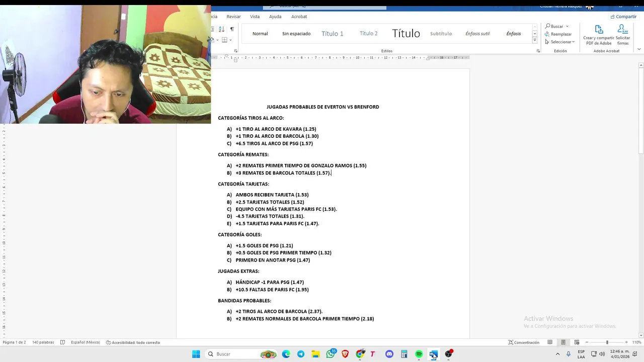Toggle the paragraph marks (¶) icon
The image size is (644, 362).
point(232,29)
